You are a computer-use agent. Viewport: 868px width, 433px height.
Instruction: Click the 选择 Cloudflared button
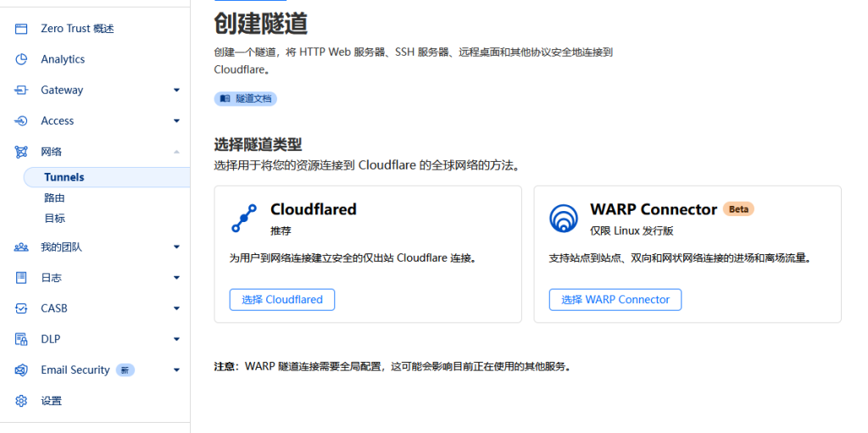[x=282, y=300]
